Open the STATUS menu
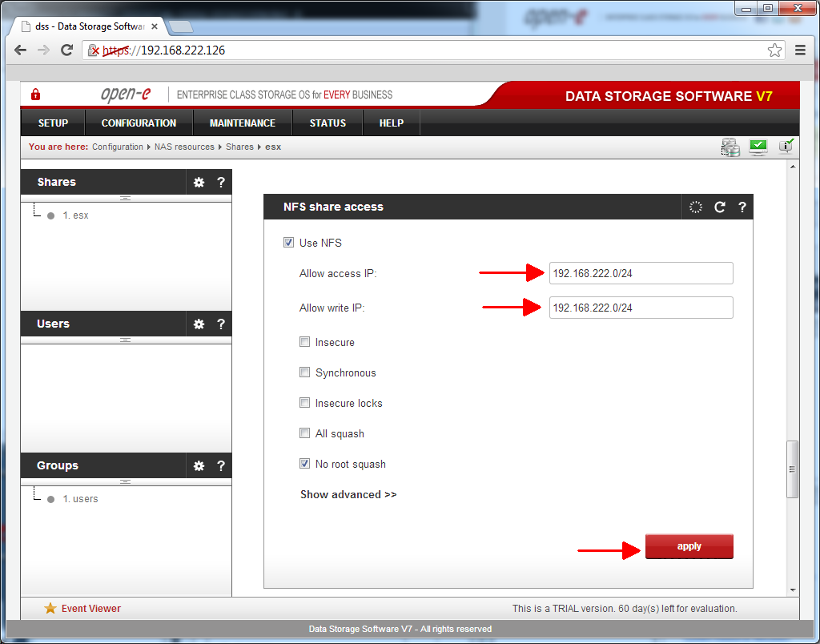The image size is (820, 644). 328,123
